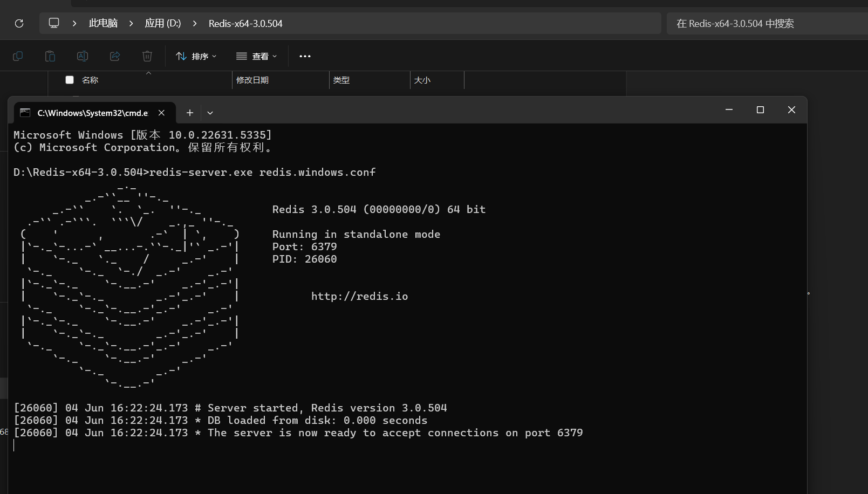Viewport: 868px width, 494px height.
Task: Open a new Terminal tab with the plus icon
Action: [189, 113]
